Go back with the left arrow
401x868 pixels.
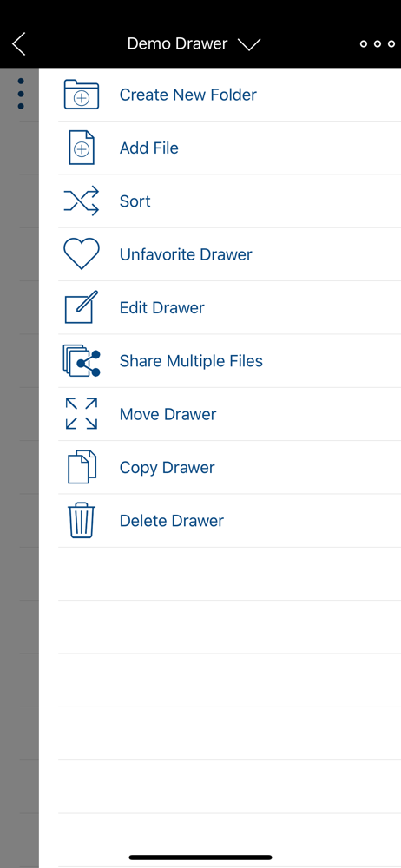(x=19, y=43)
